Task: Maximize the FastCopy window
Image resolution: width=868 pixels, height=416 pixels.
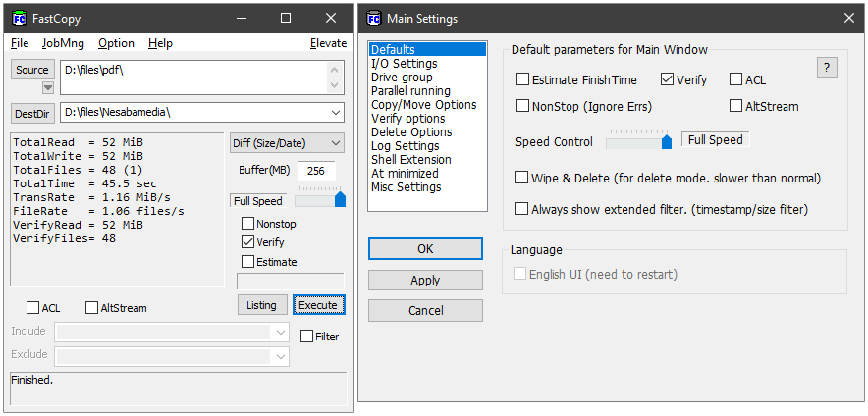Action: 286,19
